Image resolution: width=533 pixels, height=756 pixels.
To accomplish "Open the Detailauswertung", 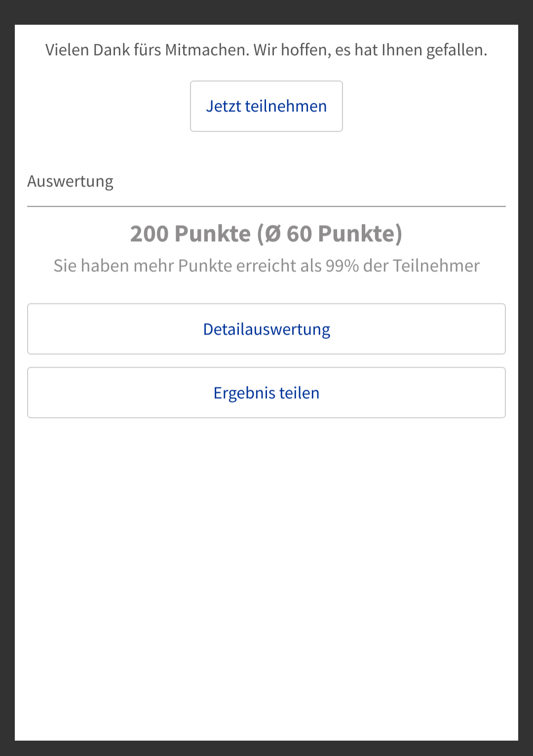I will [x=266, y=329].
